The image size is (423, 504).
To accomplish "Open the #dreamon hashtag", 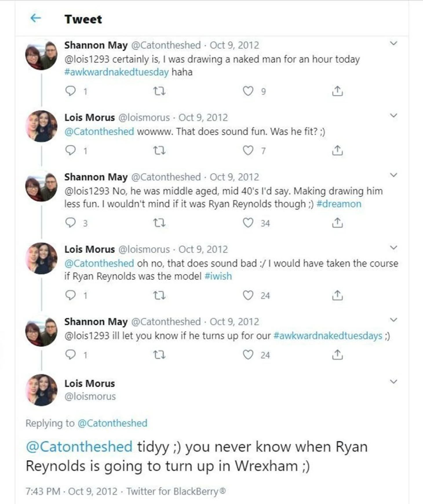I will 339,204.
